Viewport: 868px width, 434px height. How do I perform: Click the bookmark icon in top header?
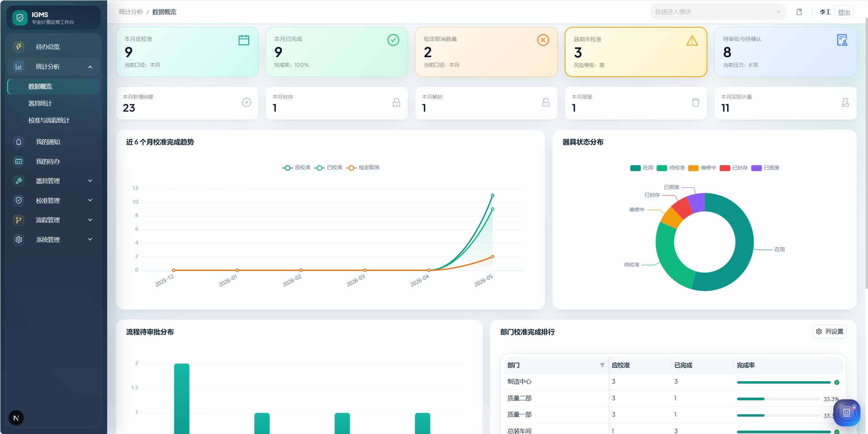[799, 12]
